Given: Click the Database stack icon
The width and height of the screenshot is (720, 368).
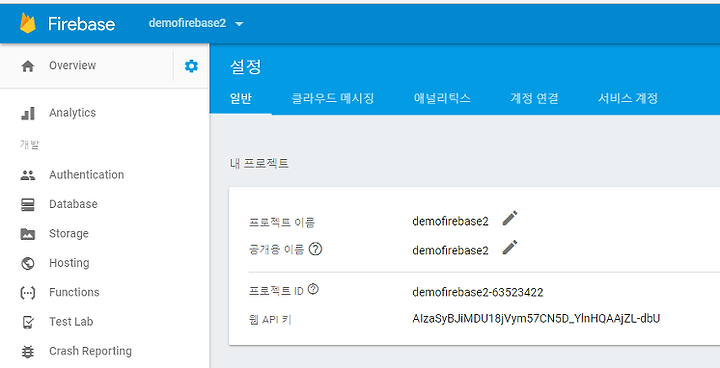Looking at the screenshot, I should tap(28, 204).
